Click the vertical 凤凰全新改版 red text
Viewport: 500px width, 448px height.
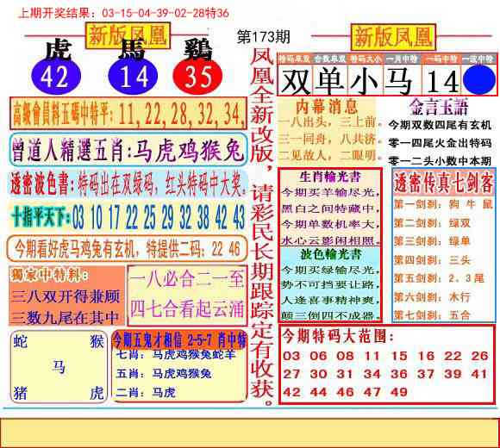[x=262, y=109]
